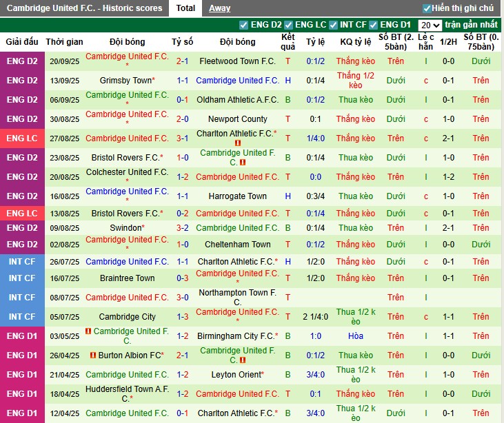Click 0-1 score of Oldham Athletic match

182,100
